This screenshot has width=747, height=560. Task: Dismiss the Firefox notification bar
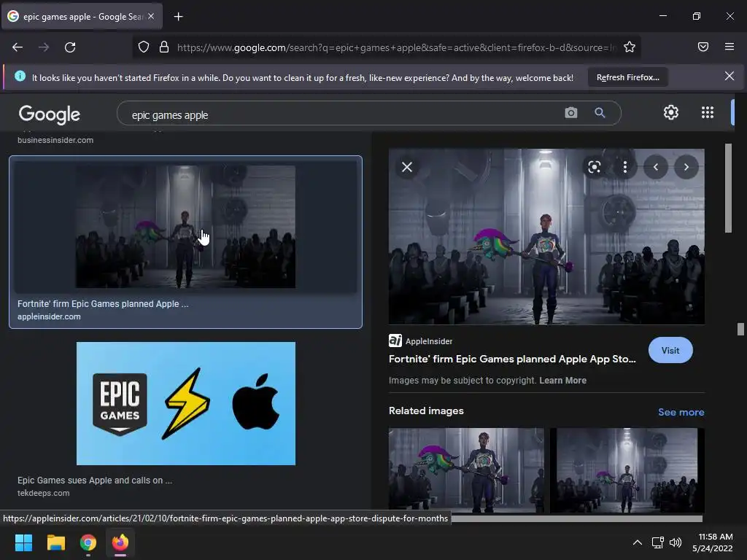click(x=729, y=76)
